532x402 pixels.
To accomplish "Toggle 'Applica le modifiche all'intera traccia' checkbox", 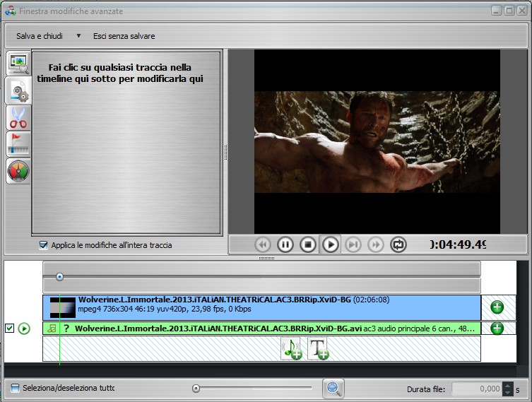I will pos(43,245).
